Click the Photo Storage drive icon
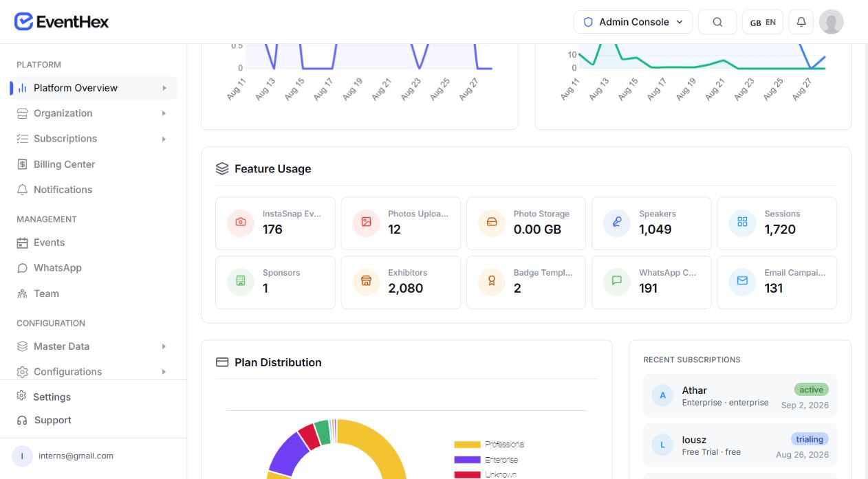Viewport: 868px width, 479px height. pyautogui.click(x=492, y=223)
